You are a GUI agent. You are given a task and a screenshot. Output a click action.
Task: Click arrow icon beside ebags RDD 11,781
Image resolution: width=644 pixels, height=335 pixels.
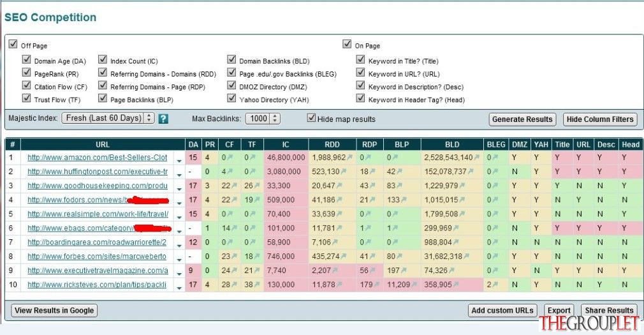[x=340, y=228]
